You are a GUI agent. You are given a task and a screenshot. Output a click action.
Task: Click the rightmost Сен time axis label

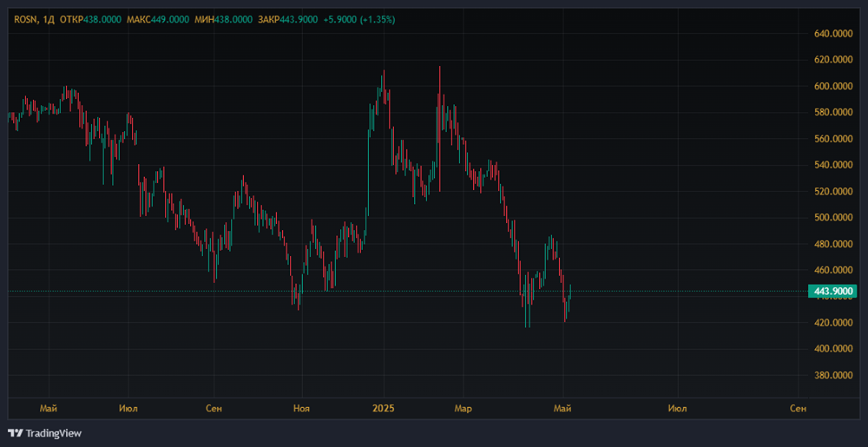799,407
